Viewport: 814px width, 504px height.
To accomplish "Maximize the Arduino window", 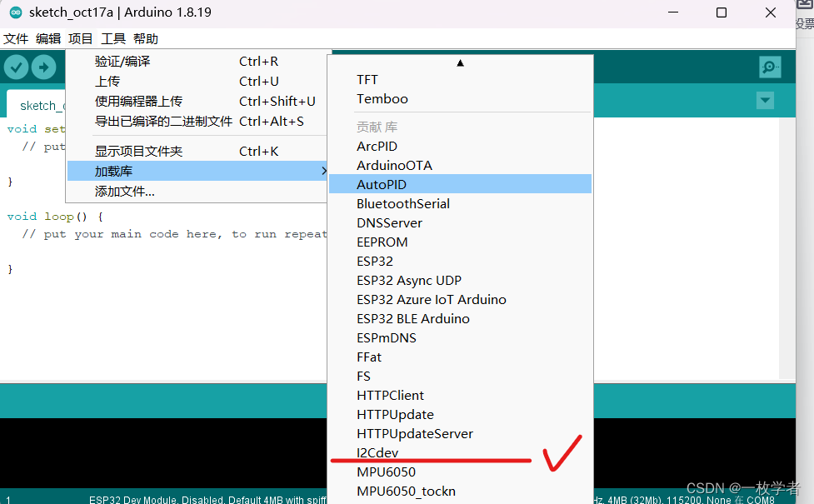I will [x=721, y=12].
